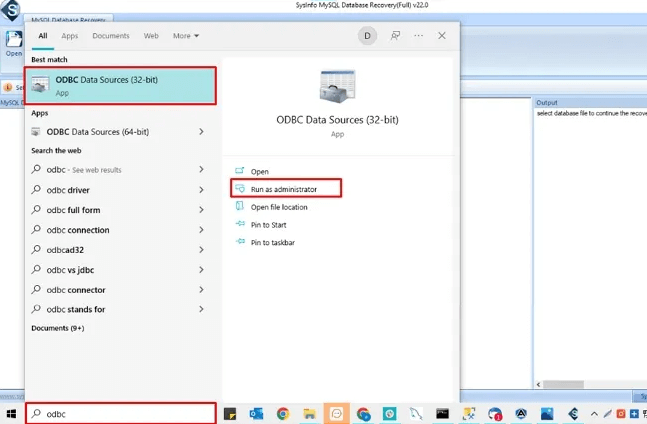Open the Documents (9+) results heading
Screen dimensions: 647x424
(58, 328)
